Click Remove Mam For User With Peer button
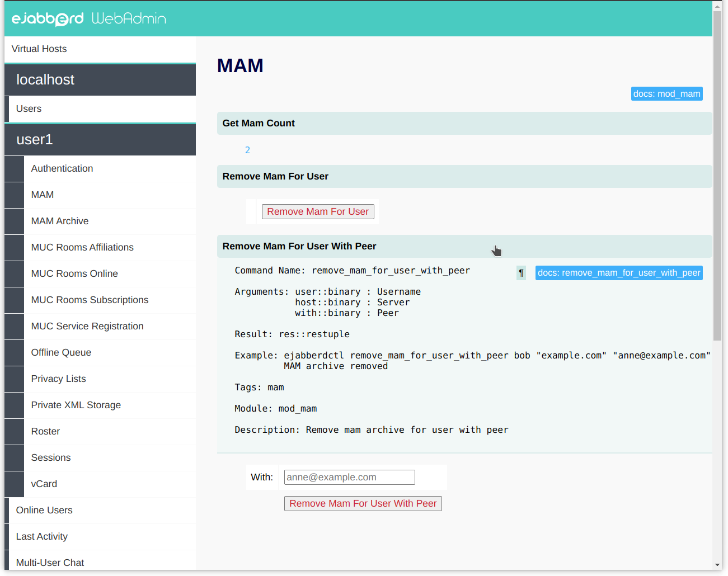Viewport: 728px width, 576px height. point(363,504)
